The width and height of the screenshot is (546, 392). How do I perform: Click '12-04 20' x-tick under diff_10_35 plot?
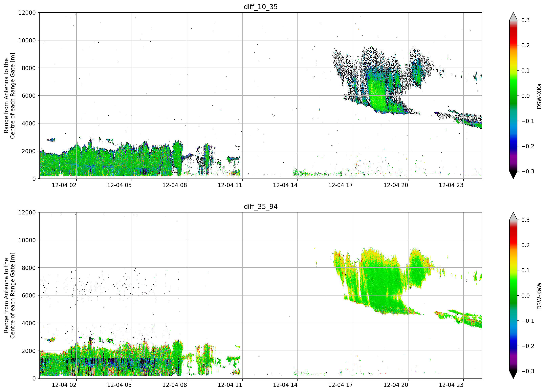pos(396,185)
